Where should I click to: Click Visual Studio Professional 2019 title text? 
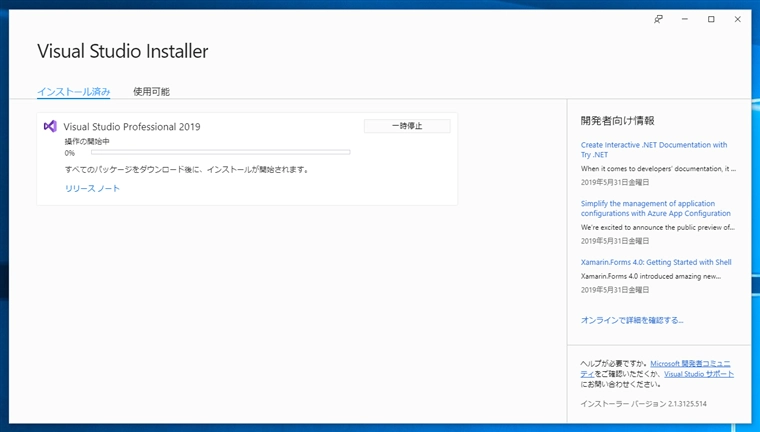132,127
